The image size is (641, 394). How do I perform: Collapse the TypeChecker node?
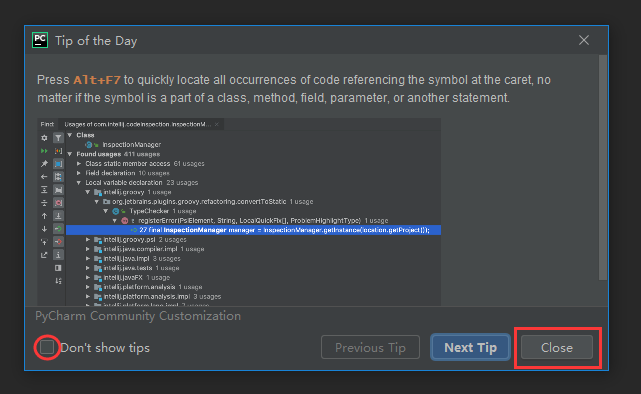106,211
